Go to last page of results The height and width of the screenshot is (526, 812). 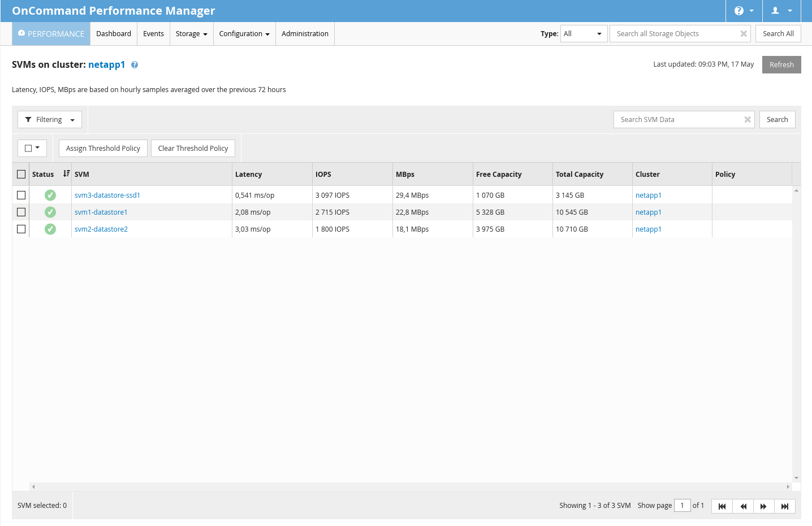click(x=785, y=506)
